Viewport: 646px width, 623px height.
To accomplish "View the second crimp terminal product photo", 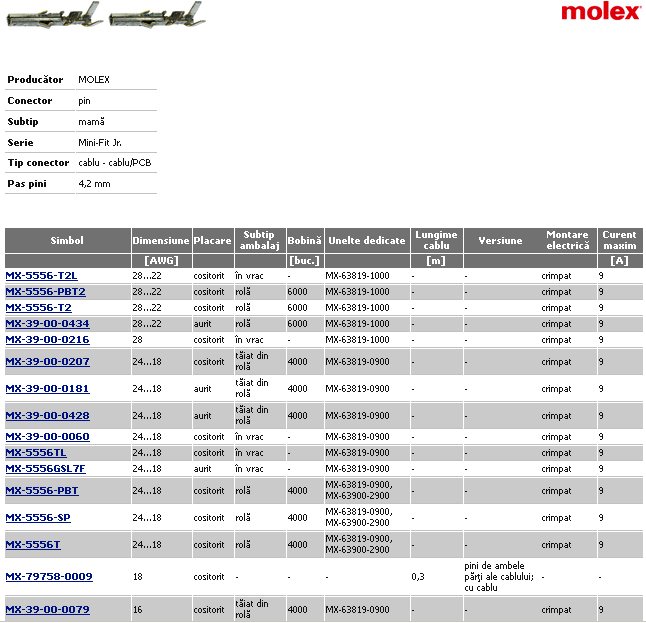I will point(157,16).
